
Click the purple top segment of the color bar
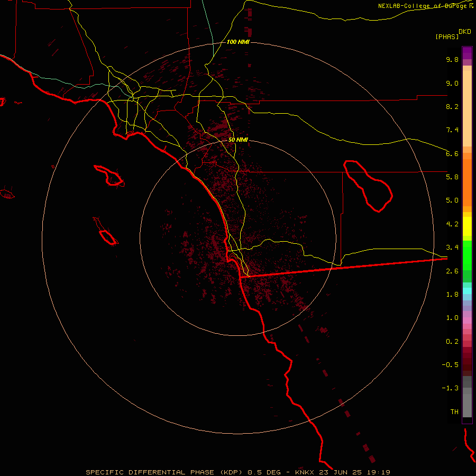467,53
